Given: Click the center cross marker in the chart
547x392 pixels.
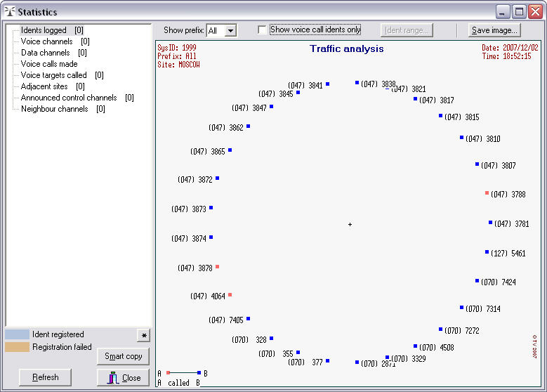Looking at the screenshot, I should 350,224.
